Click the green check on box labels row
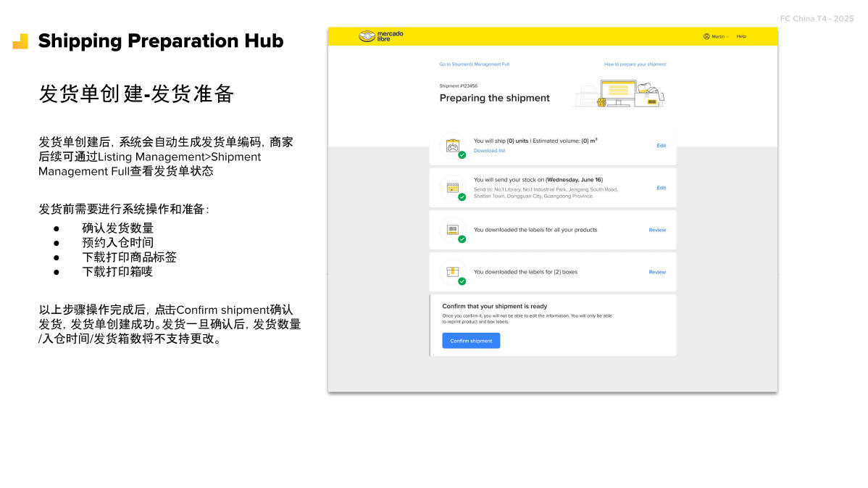Image resolution: width=868 pixels, height=488 pixels. [x=462, y=281]
